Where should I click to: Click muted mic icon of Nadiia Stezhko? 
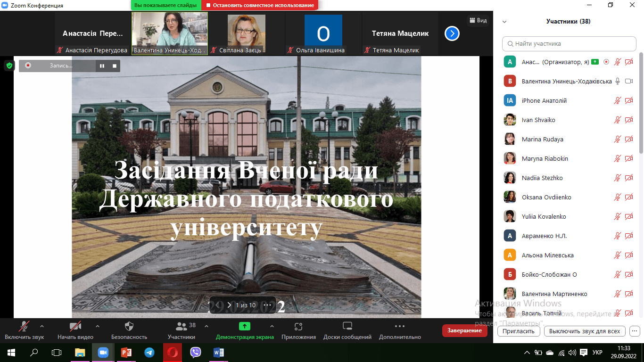(617, 178)
